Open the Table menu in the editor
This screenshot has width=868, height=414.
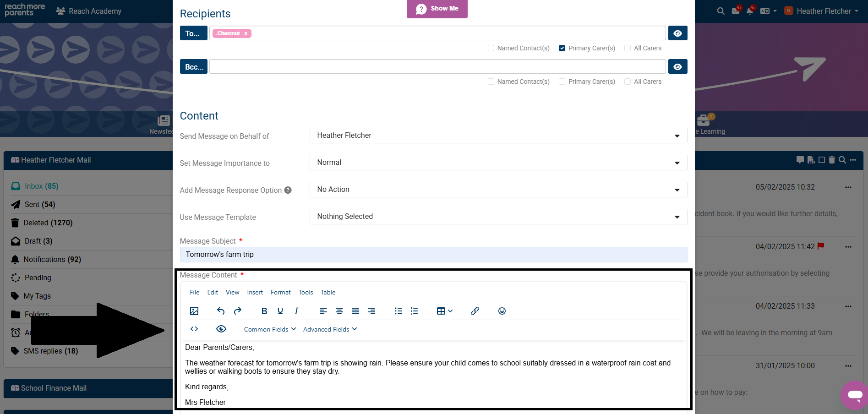pos(328,292)
